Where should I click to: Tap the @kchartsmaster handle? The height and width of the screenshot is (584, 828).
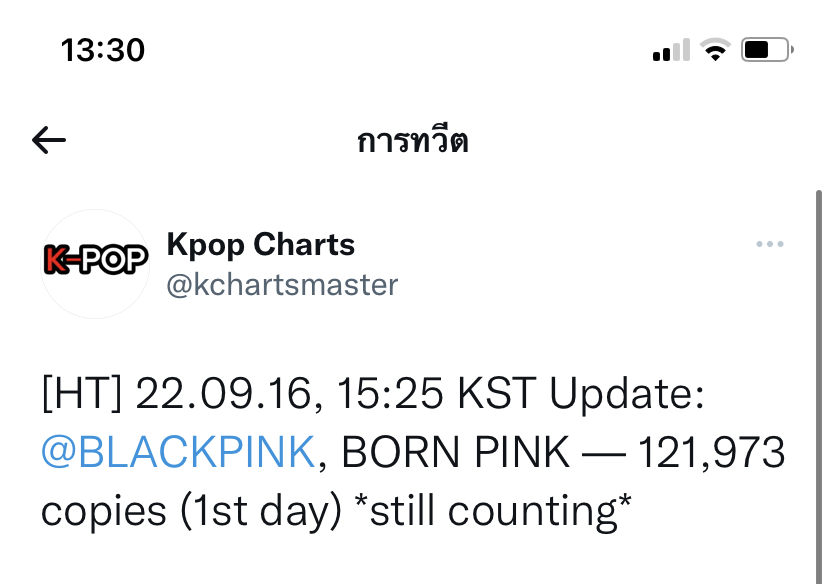coord(281,285)
